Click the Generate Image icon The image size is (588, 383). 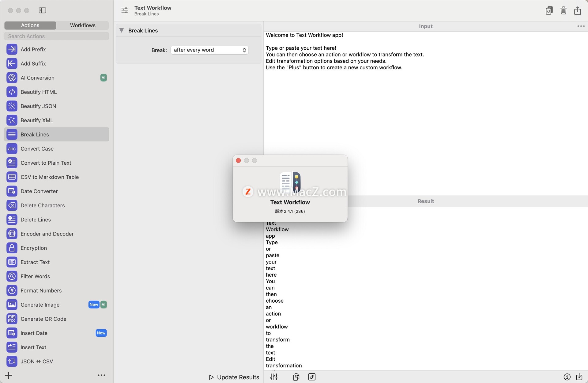click(12, 305)
